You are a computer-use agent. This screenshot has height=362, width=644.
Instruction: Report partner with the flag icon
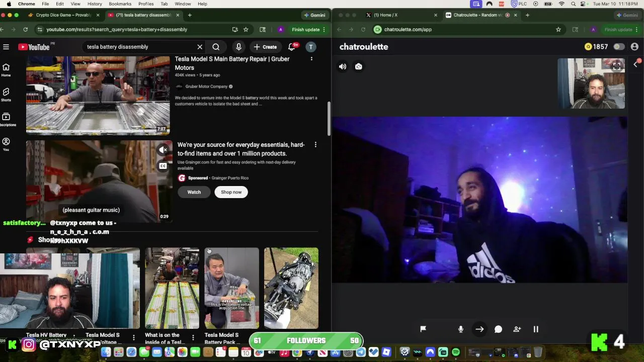point(423,329)
